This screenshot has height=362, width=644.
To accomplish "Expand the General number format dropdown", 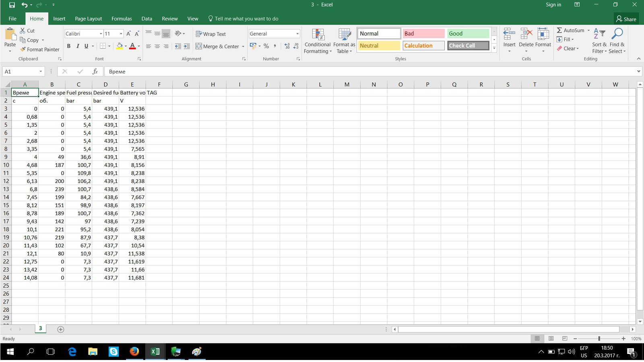I will pyautogui.click(x=297, y=34).
